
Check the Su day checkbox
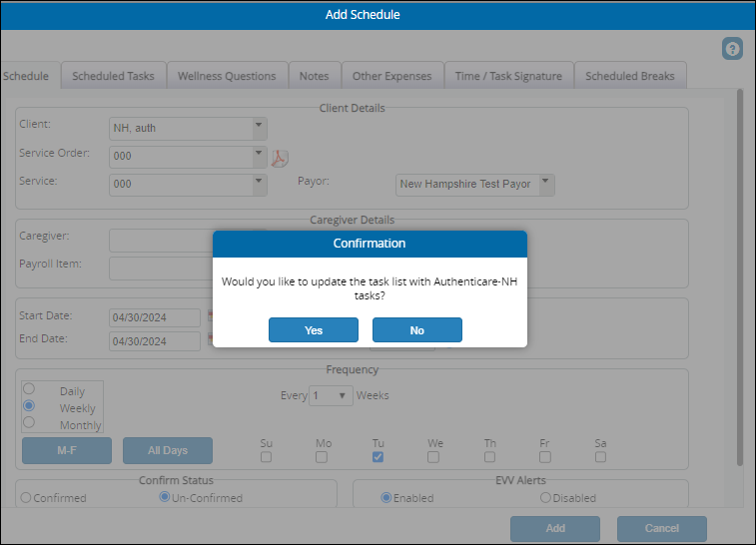pyautogui.click(x=266, y=457)
